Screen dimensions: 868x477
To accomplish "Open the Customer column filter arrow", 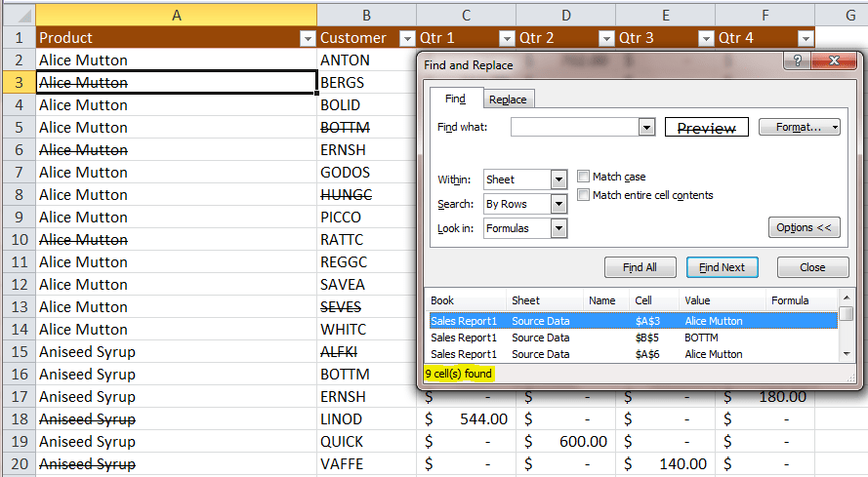I will coord(407,38).
